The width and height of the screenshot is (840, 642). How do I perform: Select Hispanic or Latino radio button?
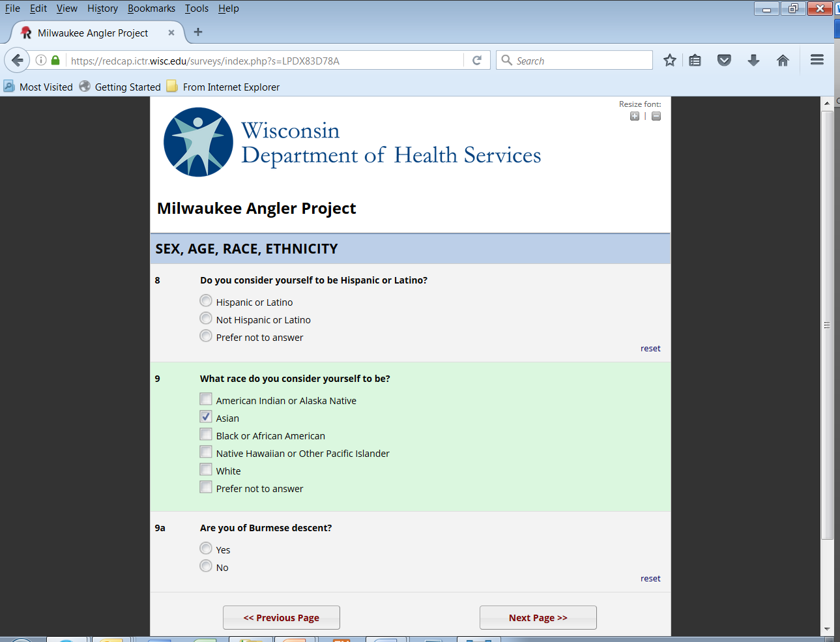pyautogui.click(x=206, y=301)
